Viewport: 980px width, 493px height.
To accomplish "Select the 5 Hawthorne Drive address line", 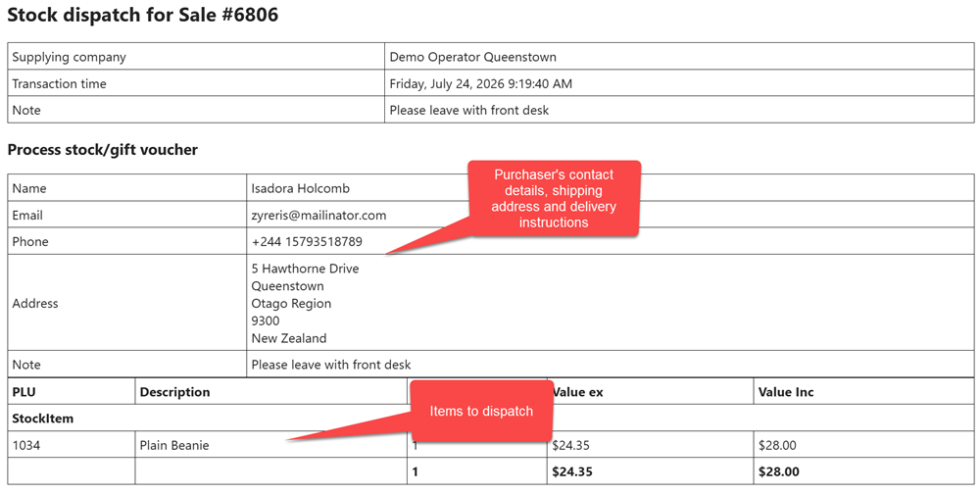I will (305, 269).
